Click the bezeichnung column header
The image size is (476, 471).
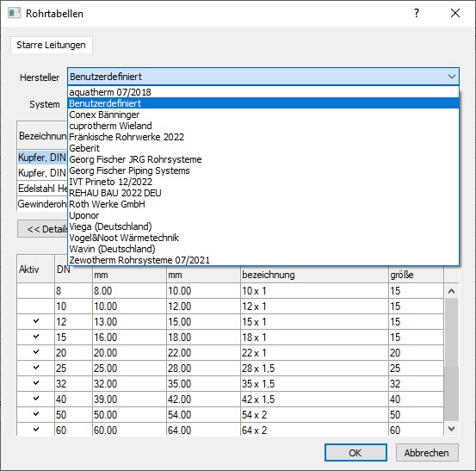[x=314, y=275]
